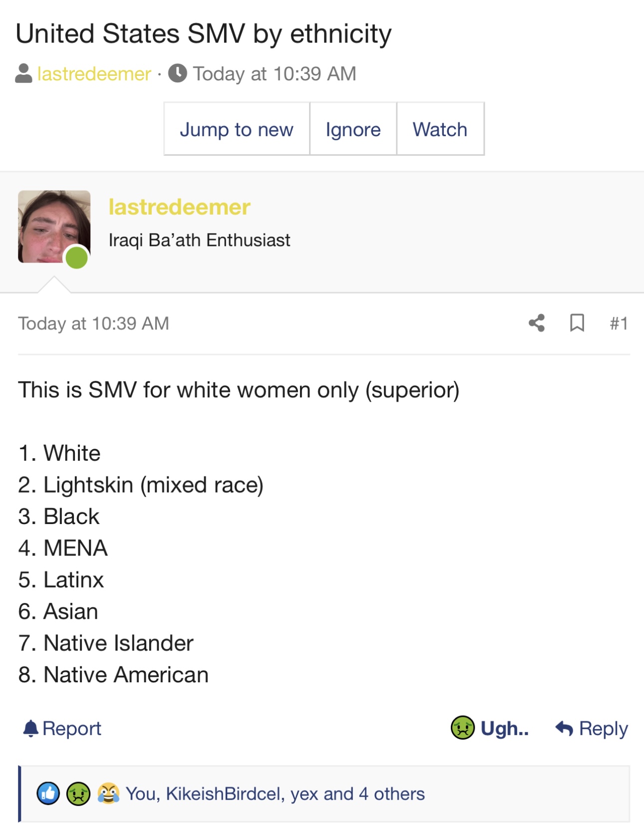The image size is (644, 834).
Task: Toggle Watch for this thread
Action: (x=440, y=129)
